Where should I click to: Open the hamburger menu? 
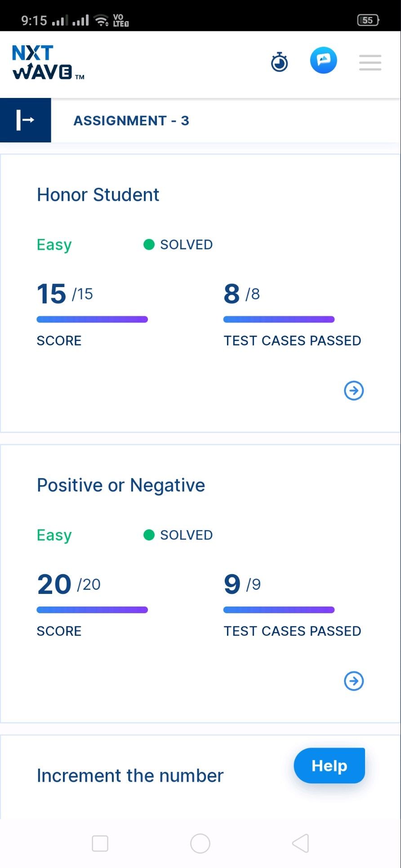(x=370, y=62)
